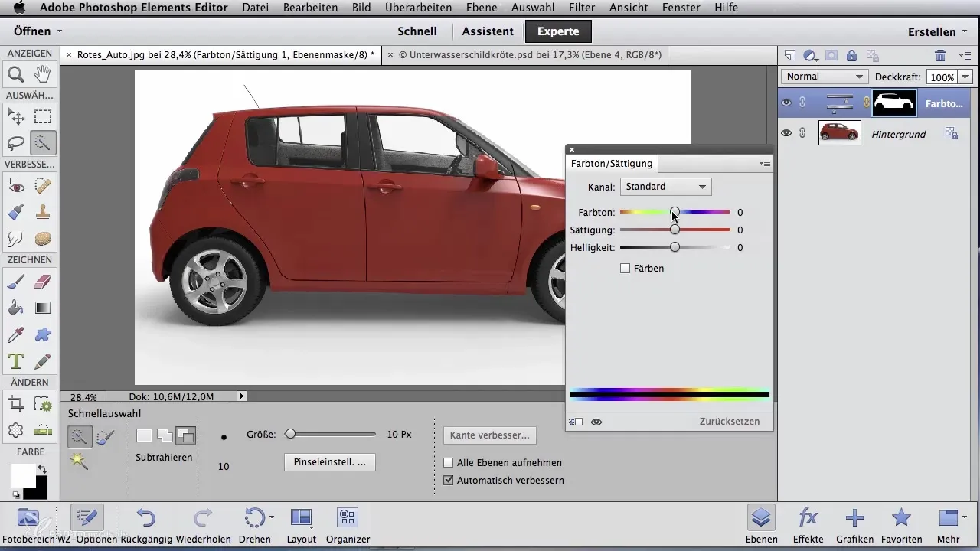
Task: Open adjustment layer creation dropdown
Action: [812, 55]
